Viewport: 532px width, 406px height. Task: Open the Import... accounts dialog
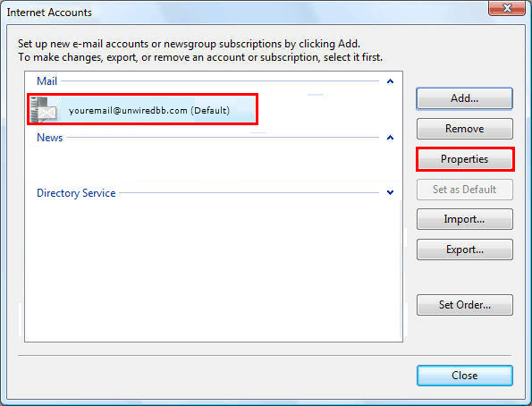coord(464,219)
